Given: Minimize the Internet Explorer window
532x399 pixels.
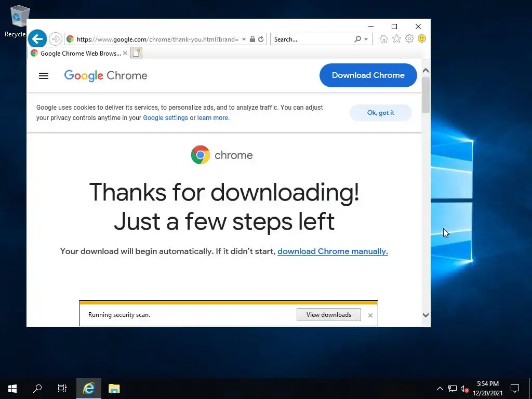Looking at the screenshot, I should click(x=371, y=26).
